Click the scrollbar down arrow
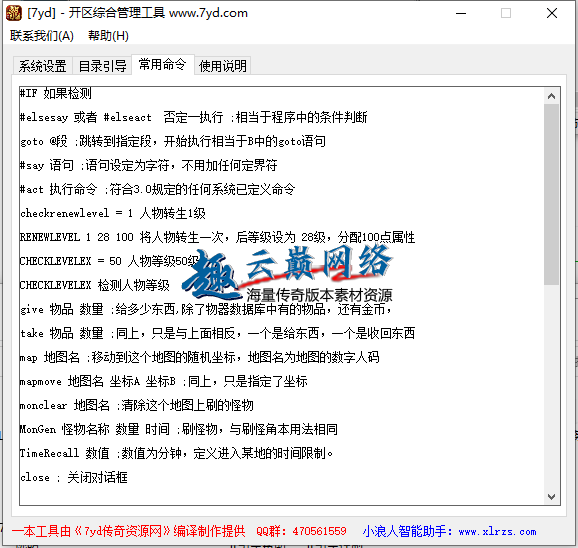The image size is (578, 548). (x=551, y=497)
